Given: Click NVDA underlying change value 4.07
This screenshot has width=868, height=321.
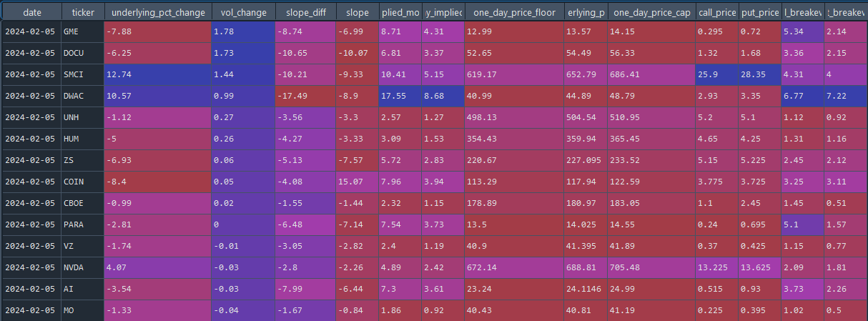Looking at the screenshot, I should [x=159, y=268].
